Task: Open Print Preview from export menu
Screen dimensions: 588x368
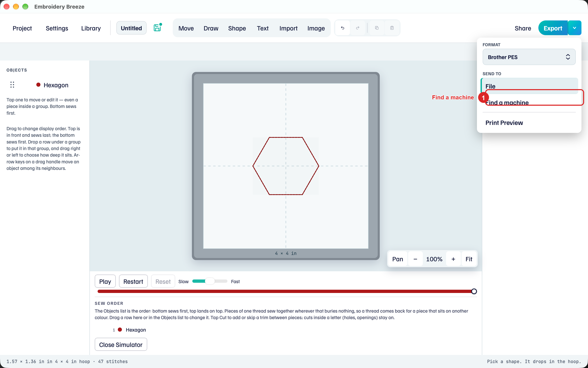Action: pos(530,123)
